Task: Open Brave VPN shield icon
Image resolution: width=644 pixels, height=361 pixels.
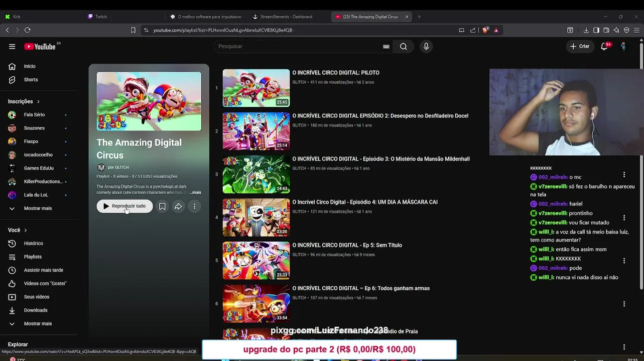Action: pyautogui.click(x=626, y=30)
